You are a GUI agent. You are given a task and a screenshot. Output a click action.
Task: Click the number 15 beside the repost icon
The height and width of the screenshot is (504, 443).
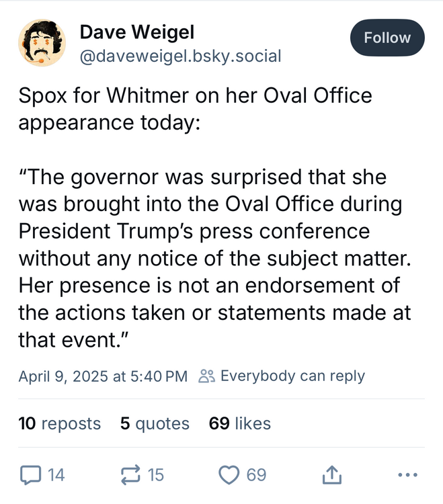155,475
